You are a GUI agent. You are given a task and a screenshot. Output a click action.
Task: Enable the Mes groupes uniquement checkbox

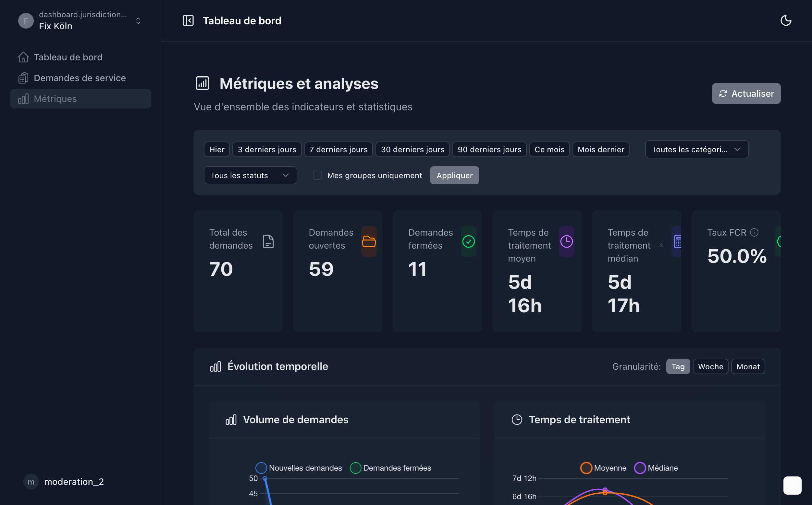317,175
